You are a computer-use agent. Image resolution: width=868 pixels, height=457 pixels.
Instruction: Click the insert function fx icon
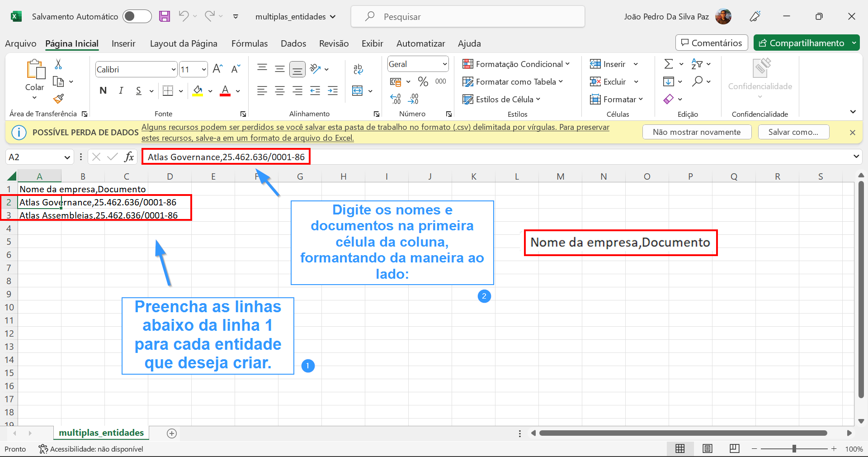(x=129, y=157)
